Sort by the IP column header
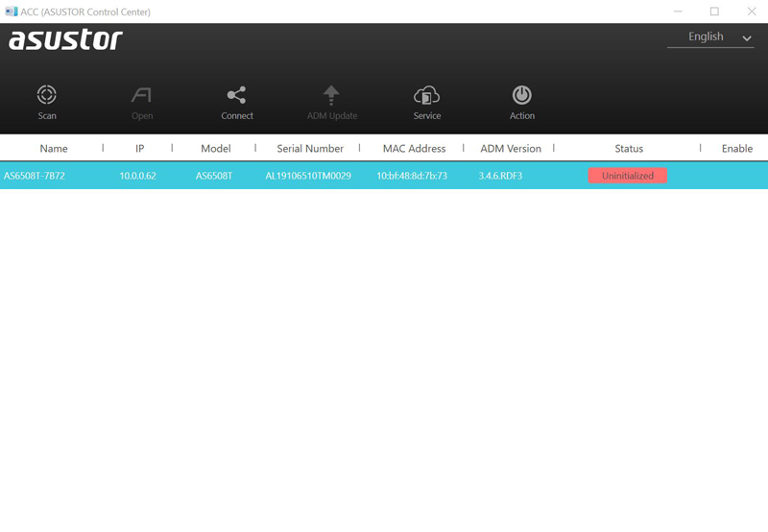The image size is (768, 532). pyautogui.click(x=139, y=149)
